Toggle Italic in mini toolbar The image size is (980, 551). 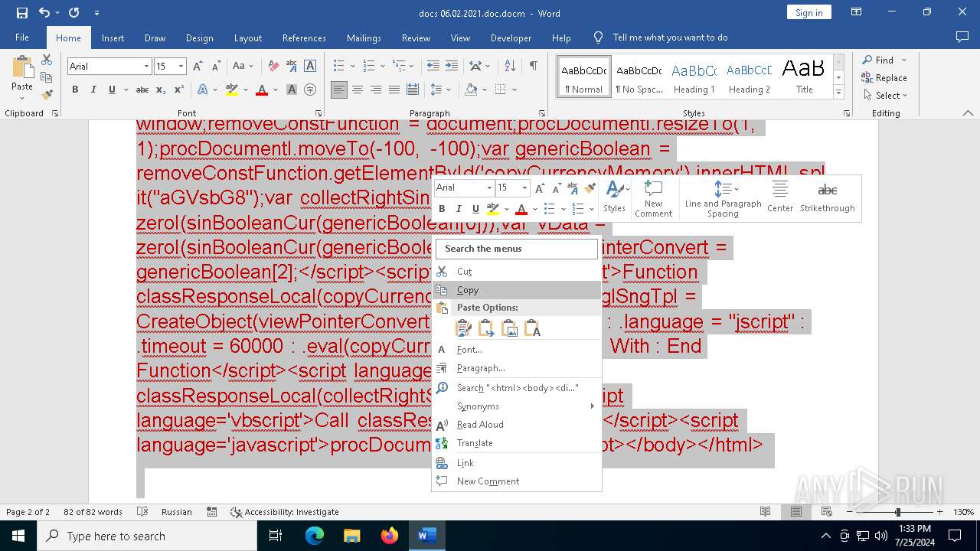coord(459,209)
